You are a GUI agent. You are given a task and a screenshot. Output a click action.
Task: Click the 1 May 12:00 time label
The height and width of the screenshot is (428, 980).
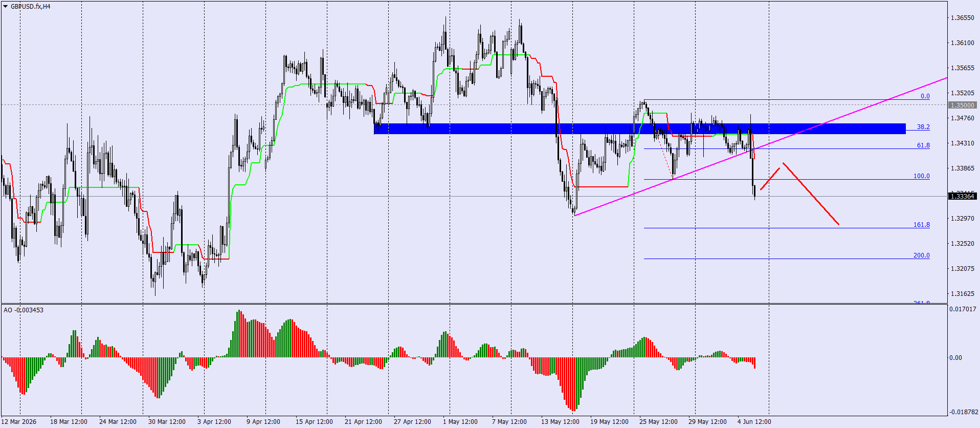pos(460,422)
